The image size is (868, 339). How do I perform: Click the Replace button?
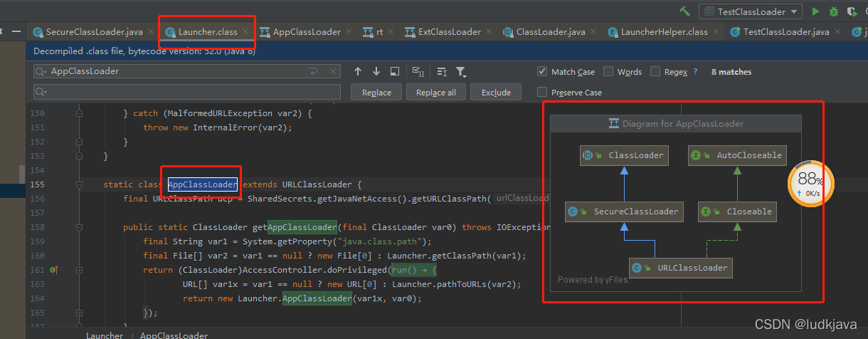tap(376, 93)
